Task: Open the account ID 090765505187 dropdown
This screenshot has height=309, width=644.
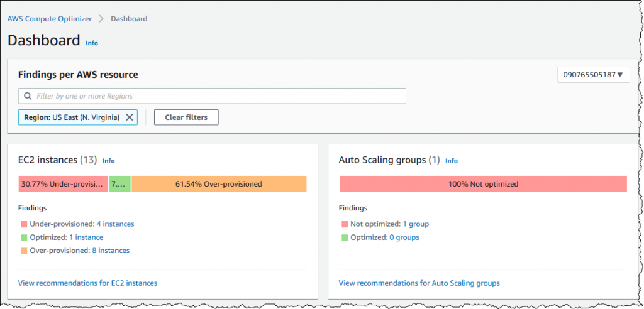Action: (x=594, y=75)
